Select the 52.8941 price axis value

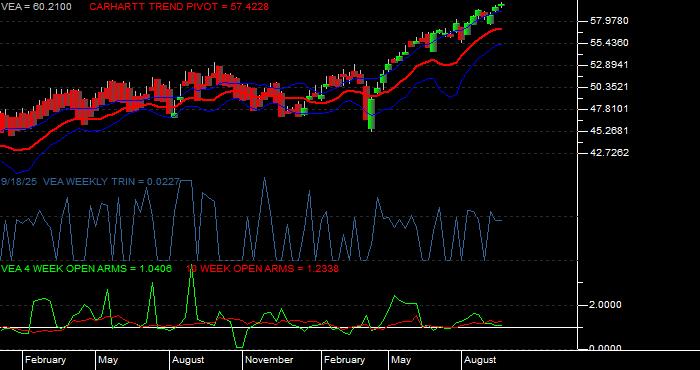pos(609,65)
